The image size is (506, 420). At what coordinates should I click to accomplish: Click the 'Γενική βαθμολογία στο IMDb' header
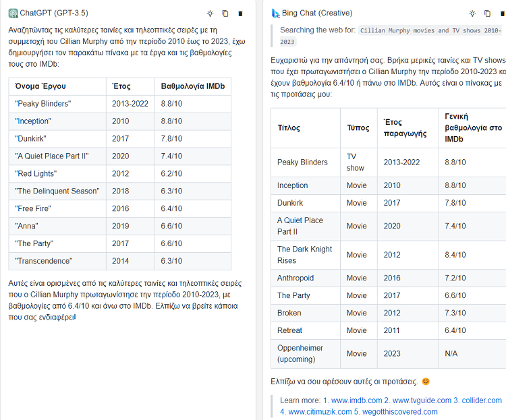pyautogui.click(x=473, y=127)
